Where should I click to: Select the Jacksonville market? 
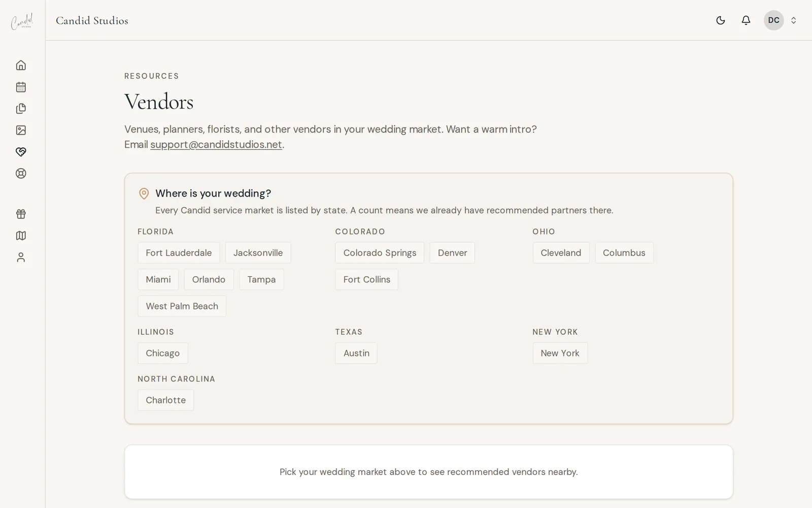coord(258,253)
